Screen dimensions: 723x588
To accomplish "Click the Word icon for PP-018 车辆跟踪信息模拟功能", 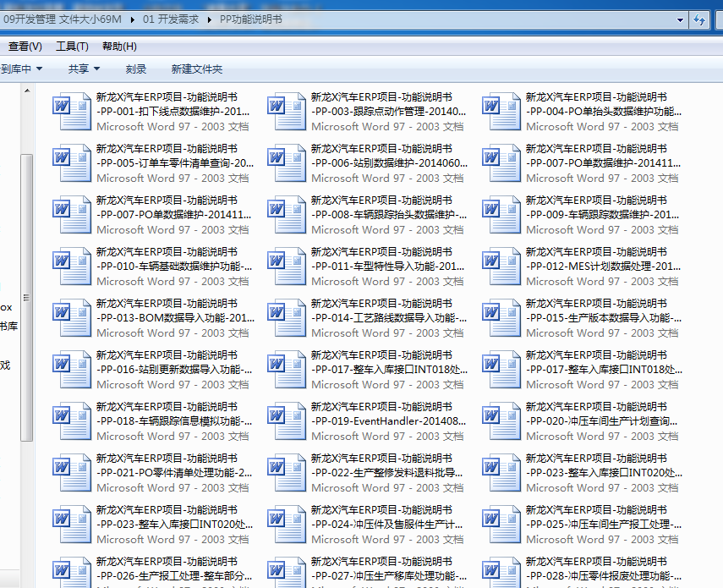I will tap(72, 421).
